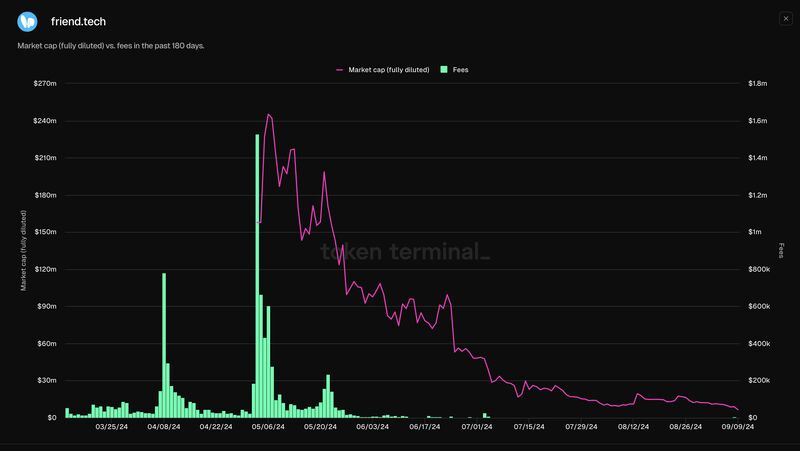800x451 pixels.
Task: Click the 07/01/24 date label
Action: pyautogui.click(x=477, y=427)
